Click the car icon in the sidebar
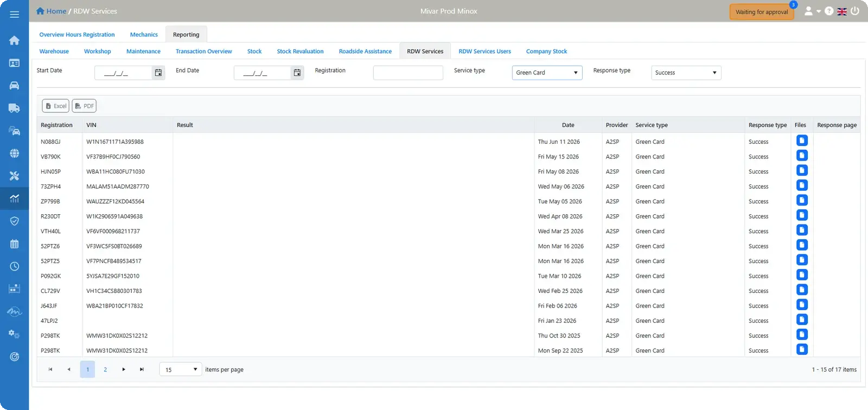The width and height of the screenshot is (868, 410). click(x=15, y=86)
